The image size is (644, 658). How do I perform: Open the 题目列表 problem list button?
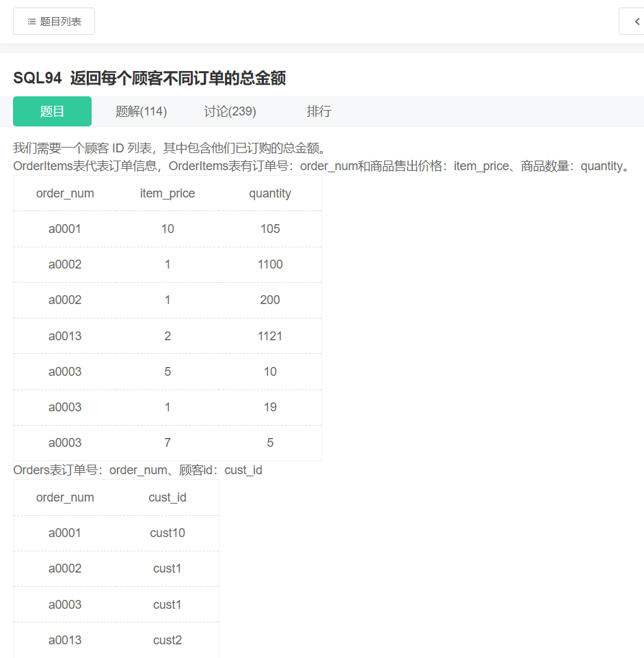pyautogui.click(x=54, y=21)
